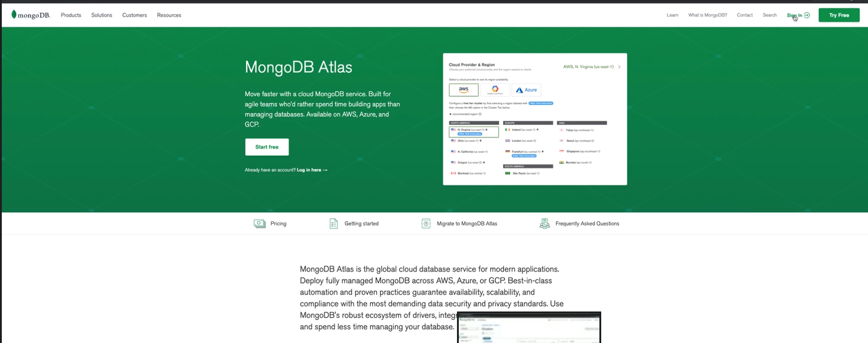868x343 pixels.
Task: Select the Seoul (ap-northeast-2) region
Action: [577, 141]
